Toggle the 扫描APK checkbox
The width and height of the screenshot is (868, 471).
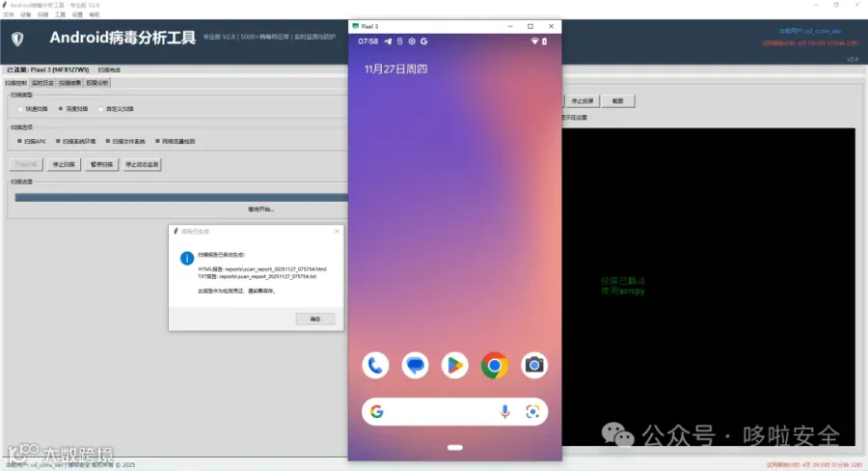(32, 141)
